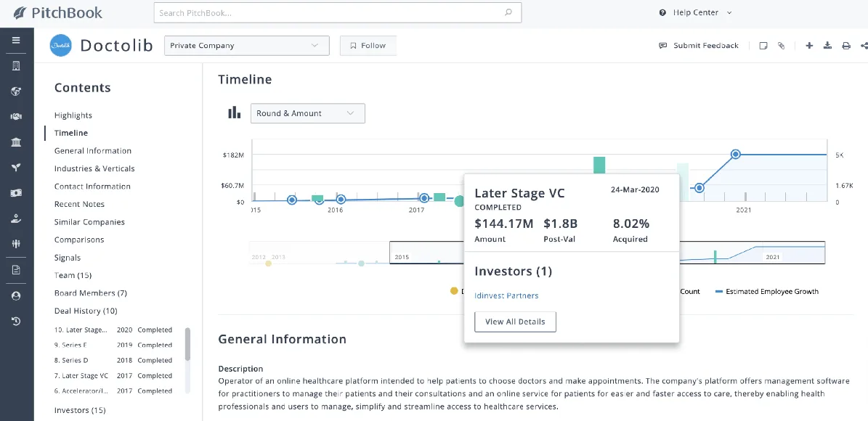Click the Doctolib company logo
Viewport: 868px width, 421px height.
pos(61,45)
